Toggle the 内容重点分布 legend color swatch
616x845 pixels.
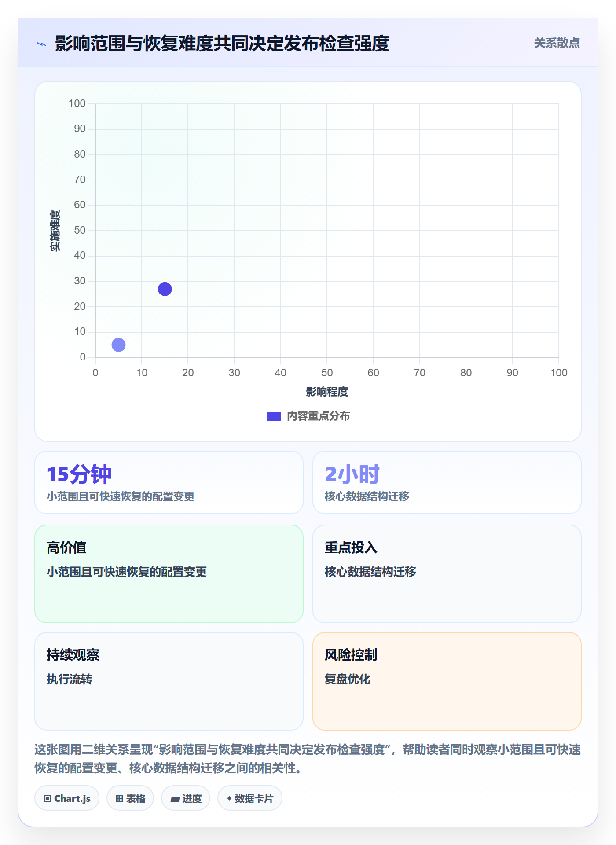point(273,416)
